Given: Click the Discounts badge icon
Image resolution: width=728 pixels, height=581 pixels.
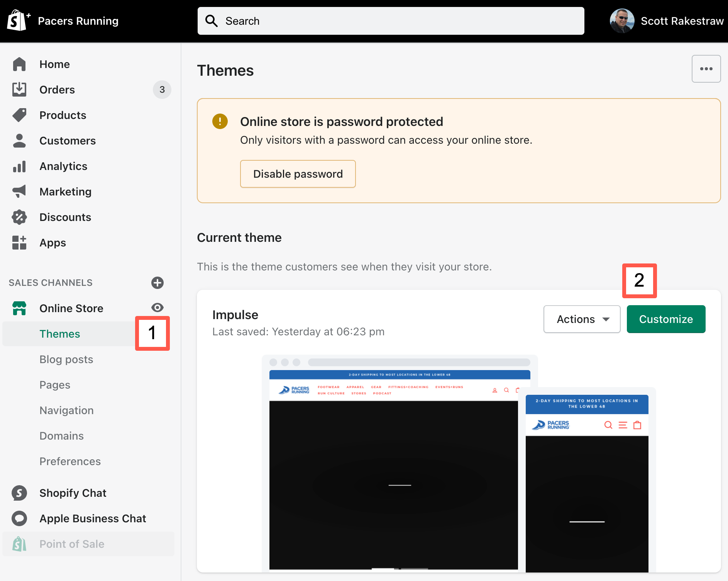Looking at the screenshot, I should click(19, 217).
